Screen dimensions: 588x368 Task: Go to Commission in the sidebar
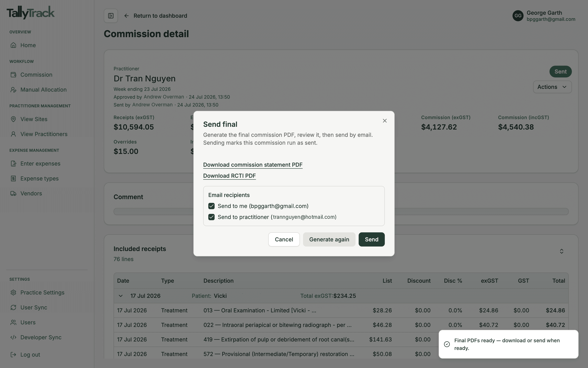tap(36, 75)
